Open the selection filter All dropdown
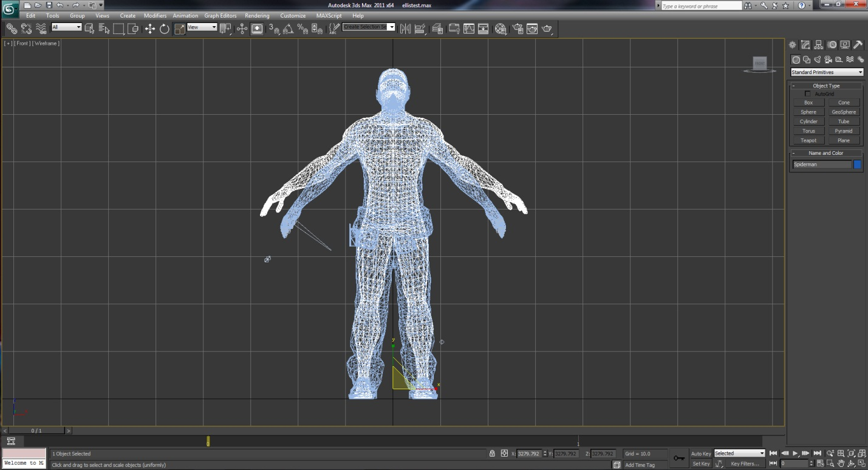The image size is (868, 470). coord(66,27)
